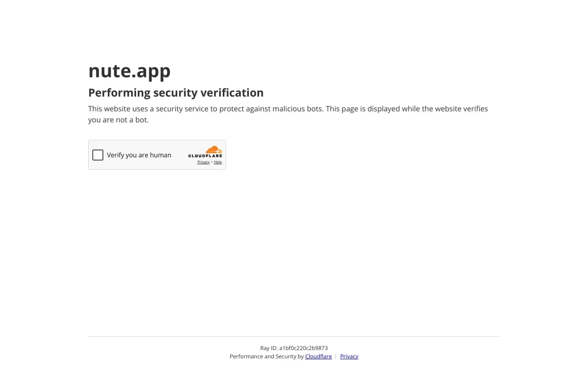Screen dimensions: 588x368
Task: Click the CLOUDFLARE wordmark in the widget
Action: coord(205,156)
